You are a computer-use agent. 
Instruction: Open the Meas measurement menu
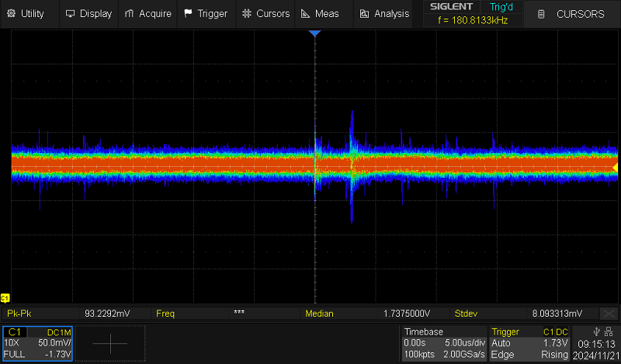(x=321, y=13)
